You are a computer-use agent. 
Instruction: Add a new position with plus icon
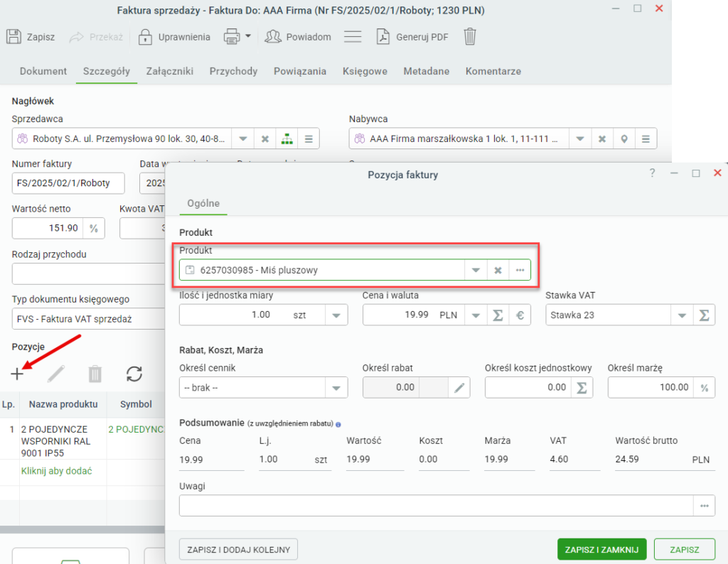(x=17, y=374)
